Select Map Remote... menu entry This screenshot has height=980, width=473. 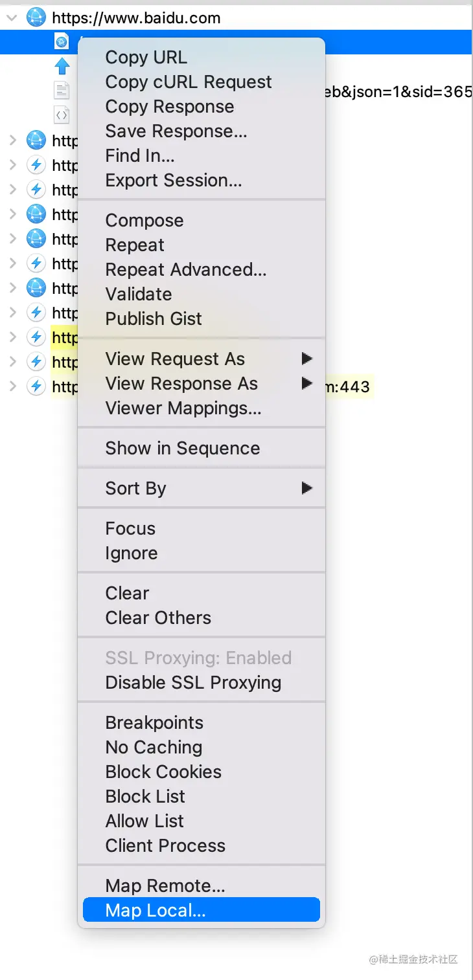(165, 886)
